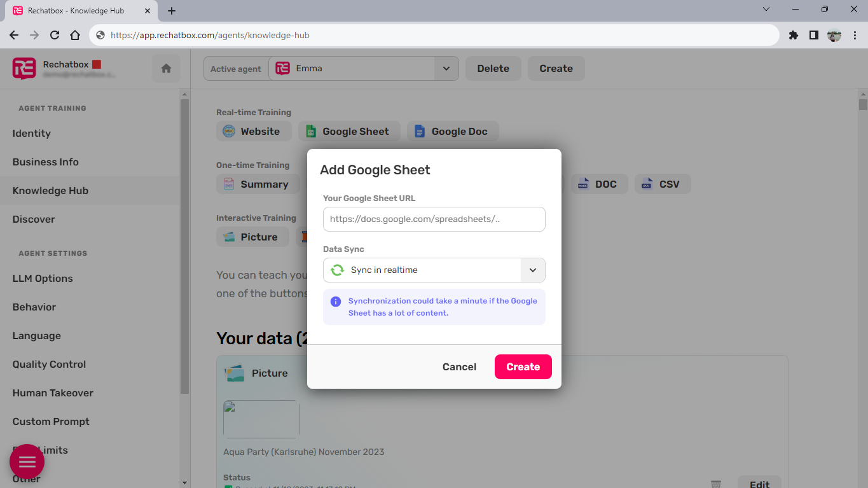868x488 pixels.
Task: Click the Google Sheet button's spreadsheet icon
Action: pos(311,132)
